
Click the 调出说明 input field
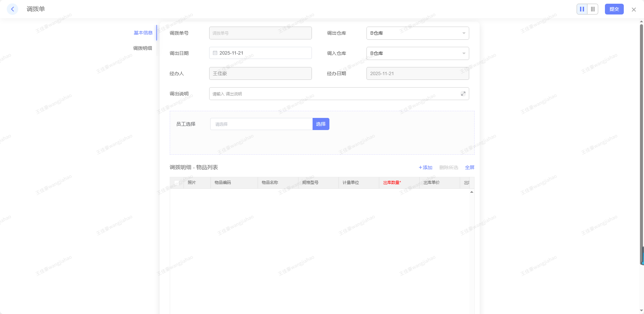click(333, 94)
